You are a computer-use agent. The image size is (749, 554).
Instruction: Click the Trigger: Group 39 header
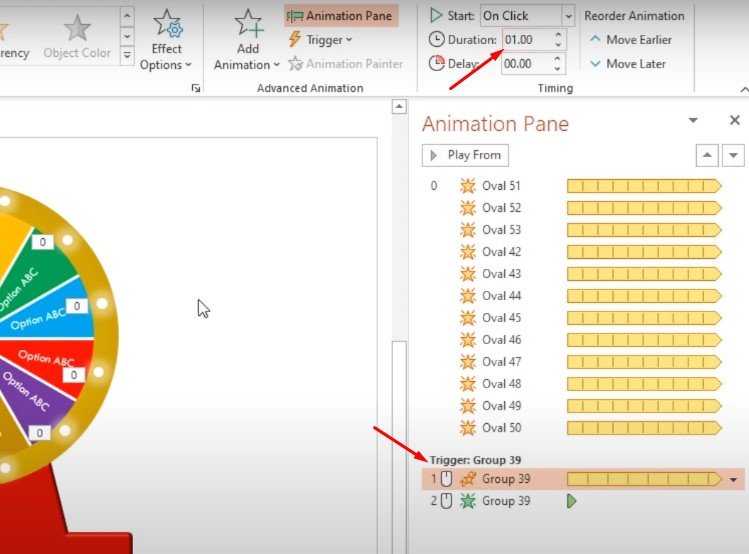pos(475,460)
